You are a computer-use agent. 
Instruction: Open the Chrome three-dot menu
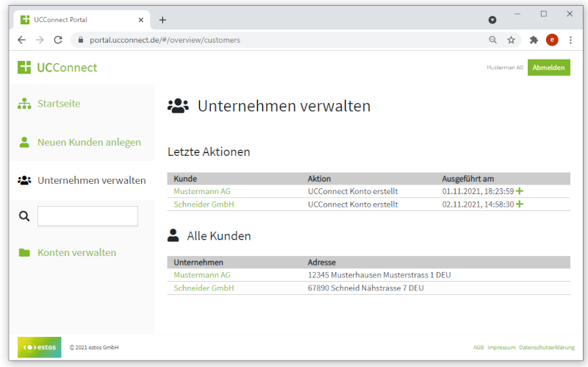point(570,40)
